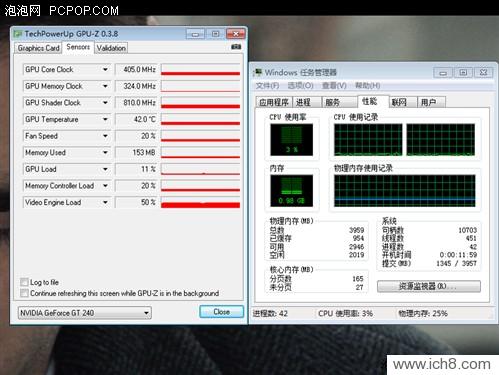Click the 分页数 165 kernel memory value

(358, 279)
